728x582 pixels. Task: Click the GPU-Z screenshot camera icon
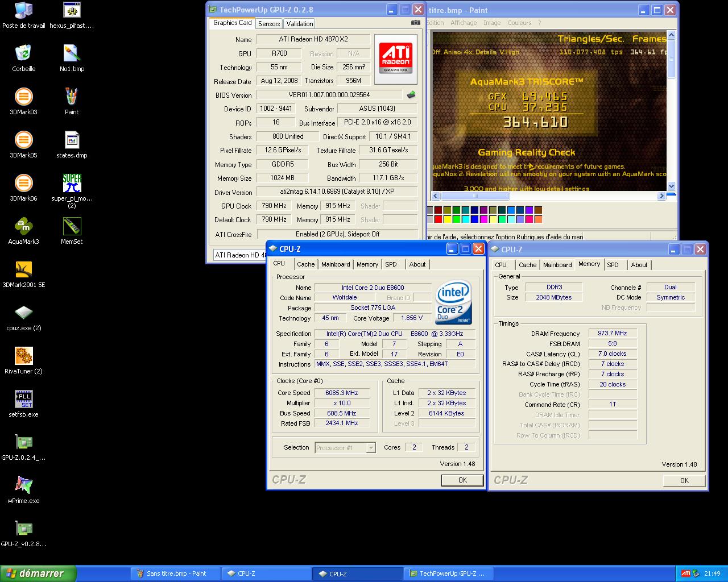pos(416,23)
